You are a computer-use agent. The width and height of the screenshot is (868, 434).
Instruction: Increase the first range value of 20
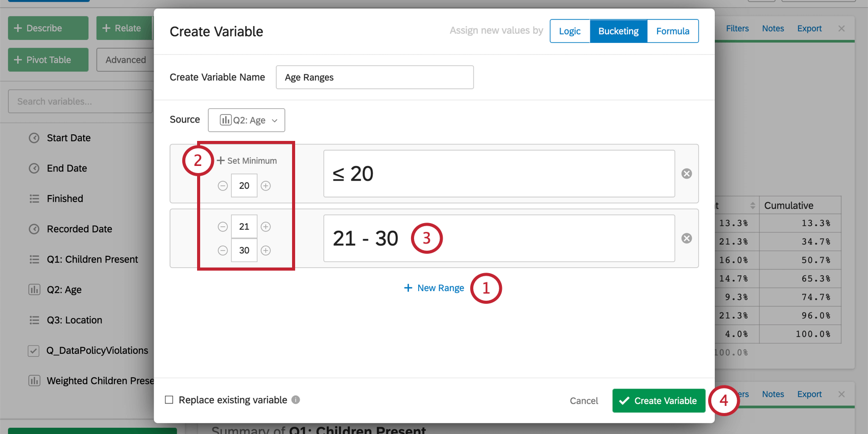pos(266,186)
